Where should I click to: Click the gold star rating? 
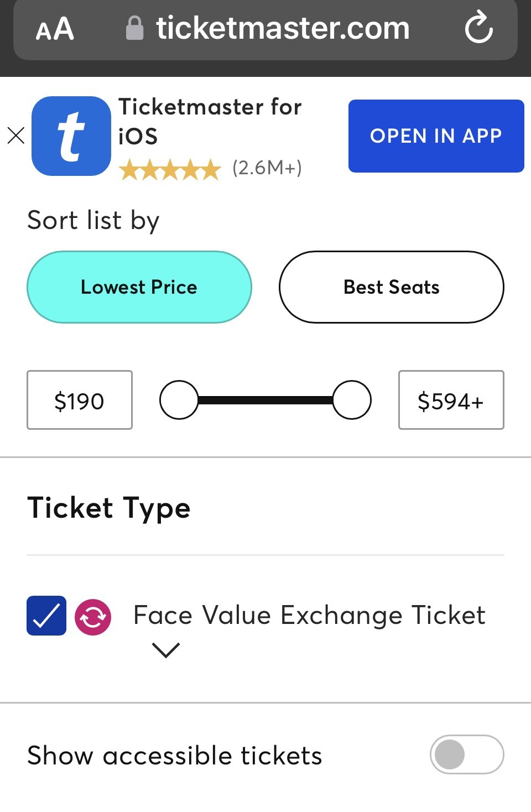(170, 169)
